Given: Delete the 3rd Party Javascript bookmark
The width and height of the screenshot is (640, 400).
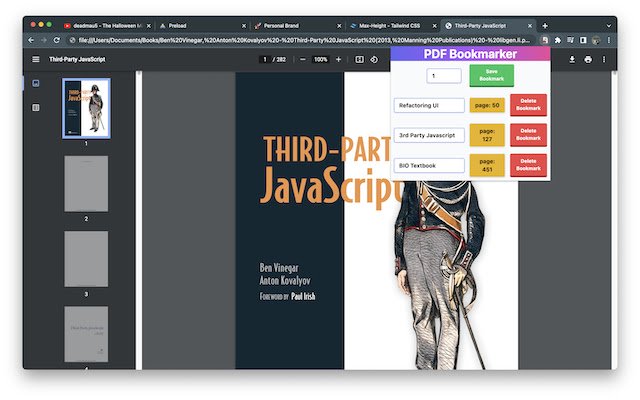Looking at the screenshot, I should (x=528, y=135).
